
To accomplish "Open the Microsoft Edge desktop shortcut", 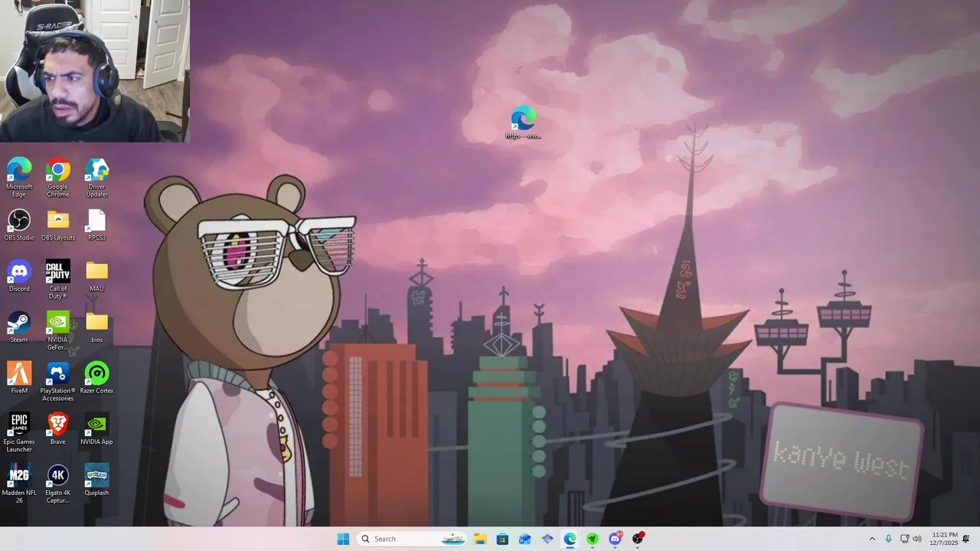I will coord(19,178).
